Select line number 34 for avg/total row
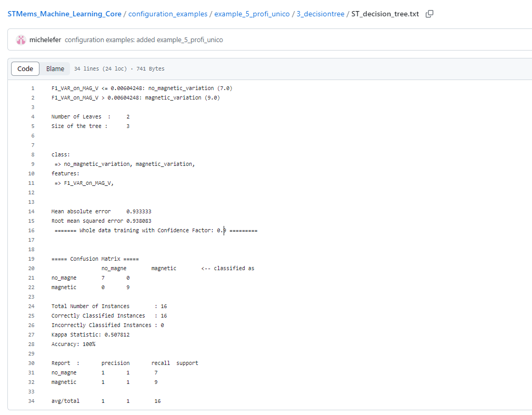The image size is (532, 415). (32, 401)
